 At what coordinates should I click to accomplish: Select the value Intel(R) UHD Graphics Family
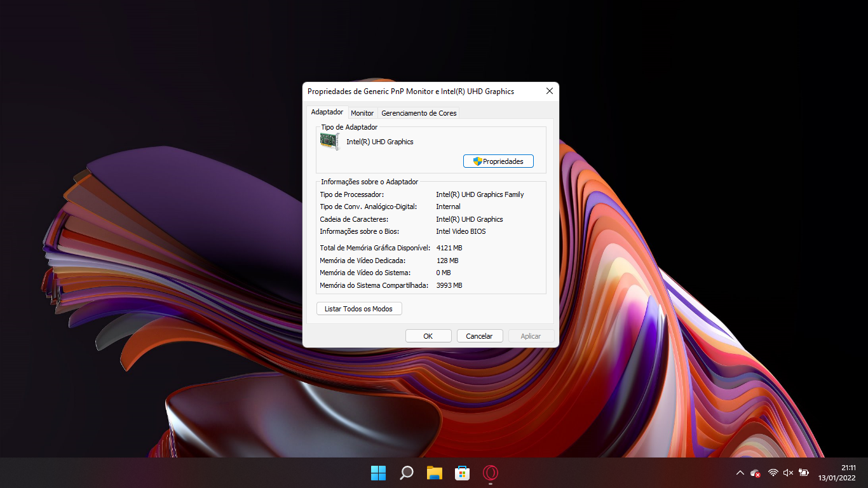click(x=480, y=194)
